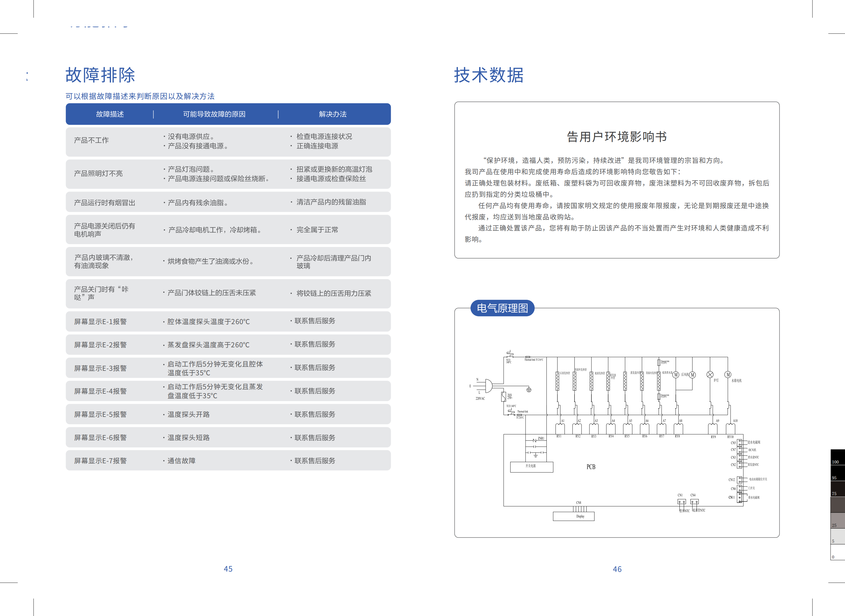Click the 可能导致故障的原因 column header
Screen dimensions: 845x616
point(214,114)
